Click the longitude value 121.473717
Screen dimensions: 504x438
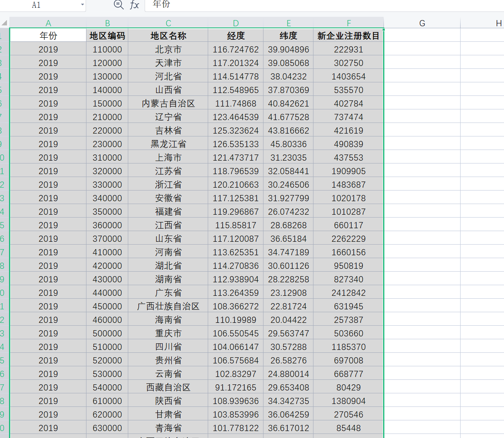tap(236, 157)
